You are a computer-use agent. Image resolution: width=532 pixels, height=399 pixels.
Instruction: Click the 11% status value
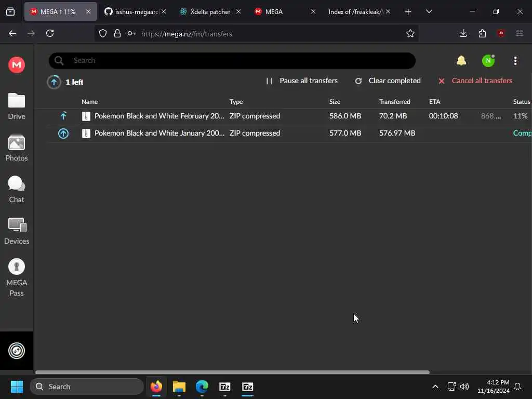pyautogui.click(x=520, y=116)
